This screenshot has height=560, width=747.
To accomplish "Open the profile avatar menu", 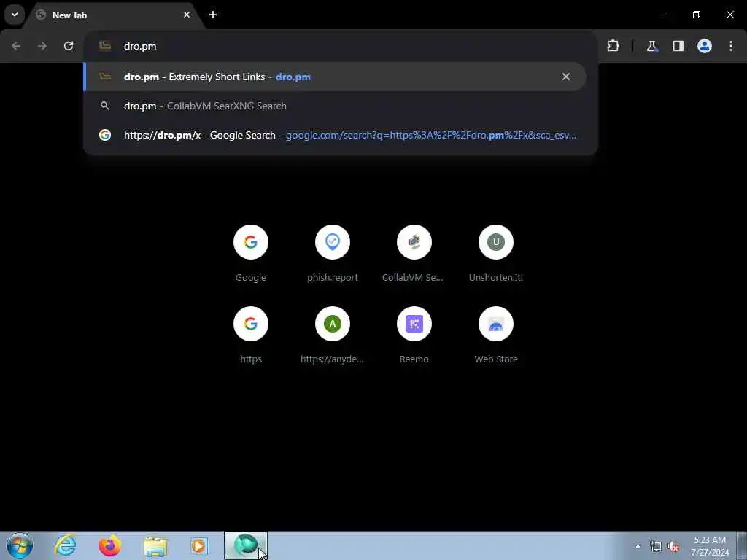I will pos(705,46).
